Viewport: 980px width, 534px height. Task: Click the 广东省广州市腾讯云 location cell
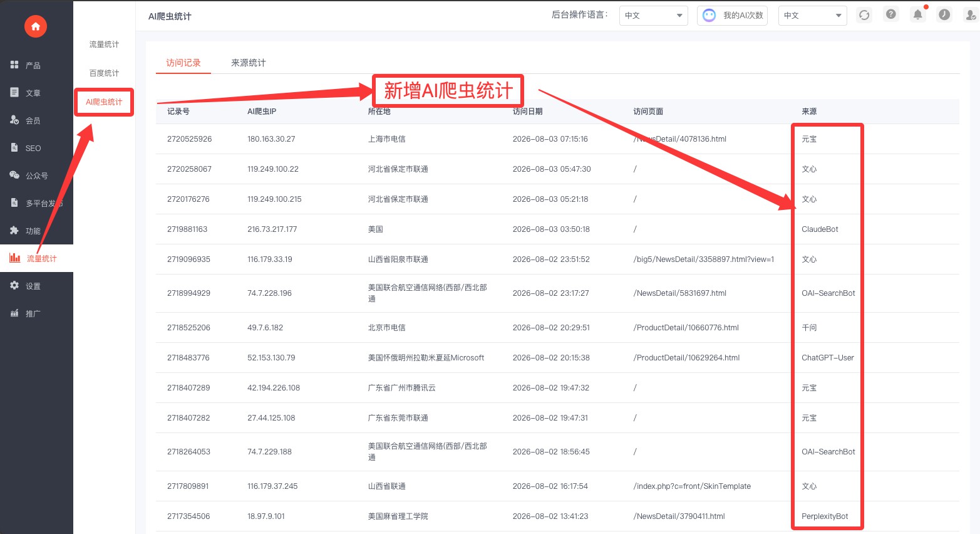click(402, 388)
